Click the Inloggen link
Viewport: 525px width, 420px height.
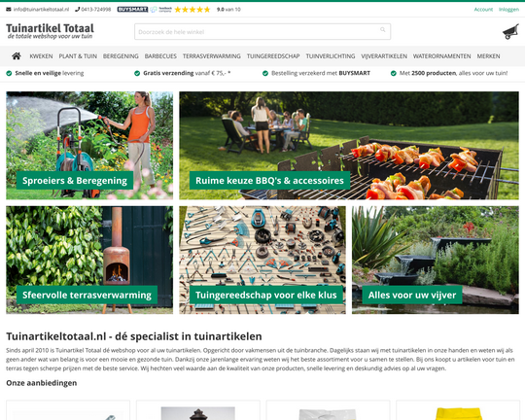coord(508,10)
